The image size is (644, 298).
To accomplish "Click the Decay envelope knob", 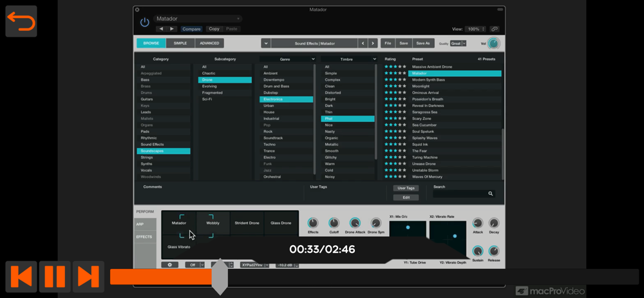I will click(494, 223).
